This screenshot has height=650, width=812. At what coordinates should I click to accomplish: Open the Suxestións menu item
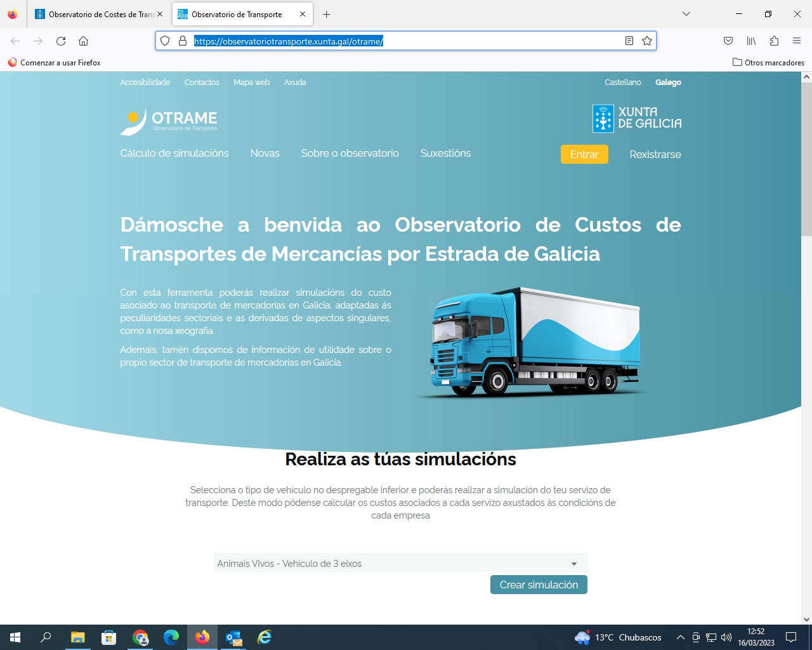pos(445,154)
